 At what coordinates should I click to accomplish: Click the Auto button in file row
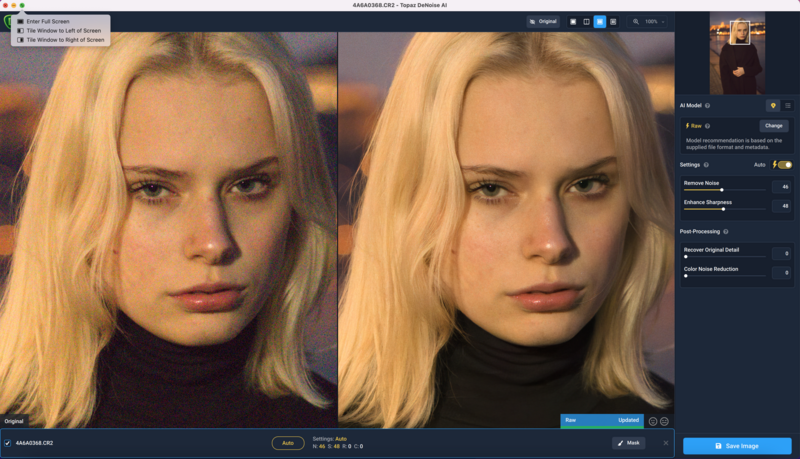[288, 443]
